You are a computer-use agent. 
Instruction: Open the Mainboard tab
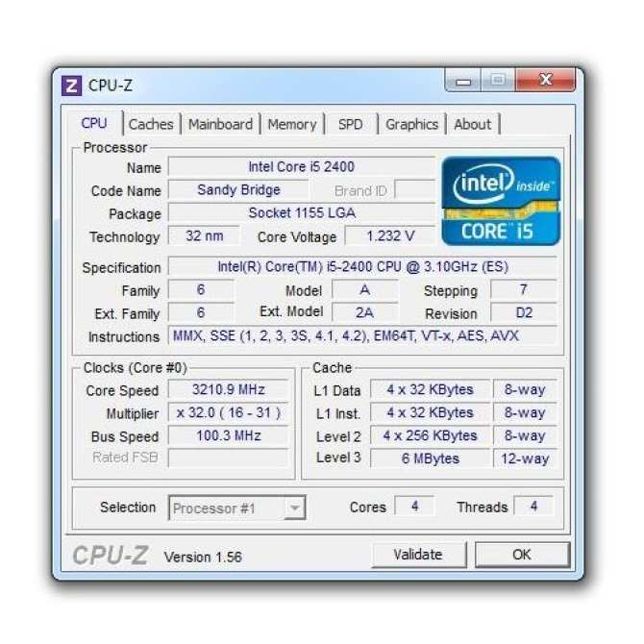(220, 124)
